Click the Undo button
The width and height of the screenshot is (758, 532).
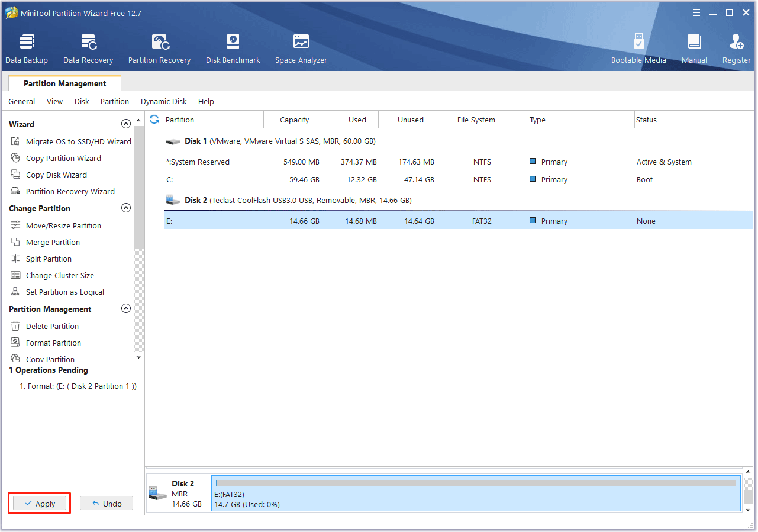pos(107,504)
